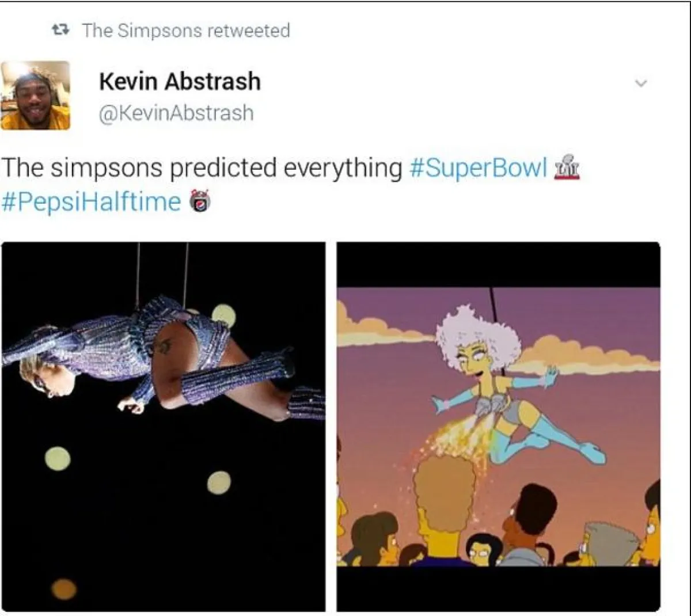Click the Super Bowl LI trophy emoji
The image size is (691, 616).
567,168
